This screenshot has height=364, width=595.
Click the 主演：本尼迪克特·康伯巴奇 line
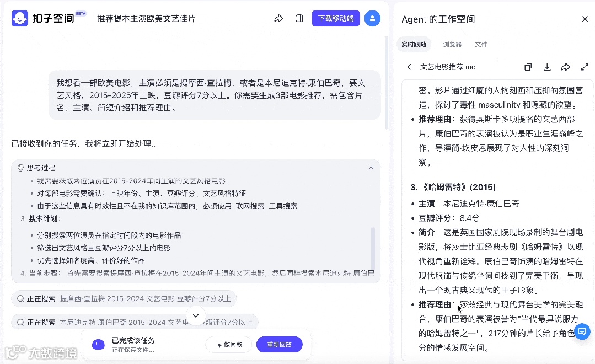(x=469, y=204)
